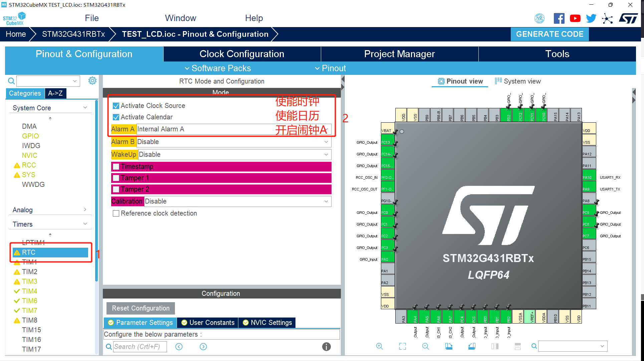Screen dimensions: 644x361
Task: Toggle the Timestamp checkbox
Action: pyautogui.click(x=116, y=166)
